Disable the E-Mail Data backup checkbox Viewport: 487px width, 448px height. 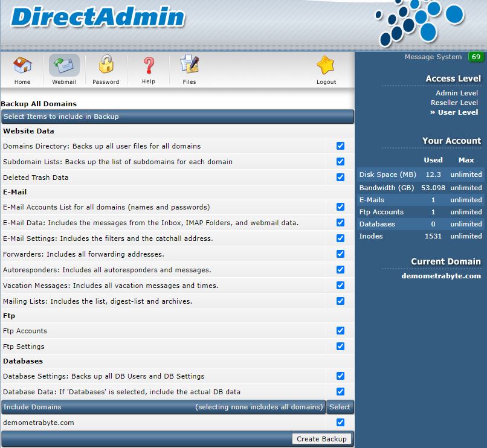pos(340,223)
